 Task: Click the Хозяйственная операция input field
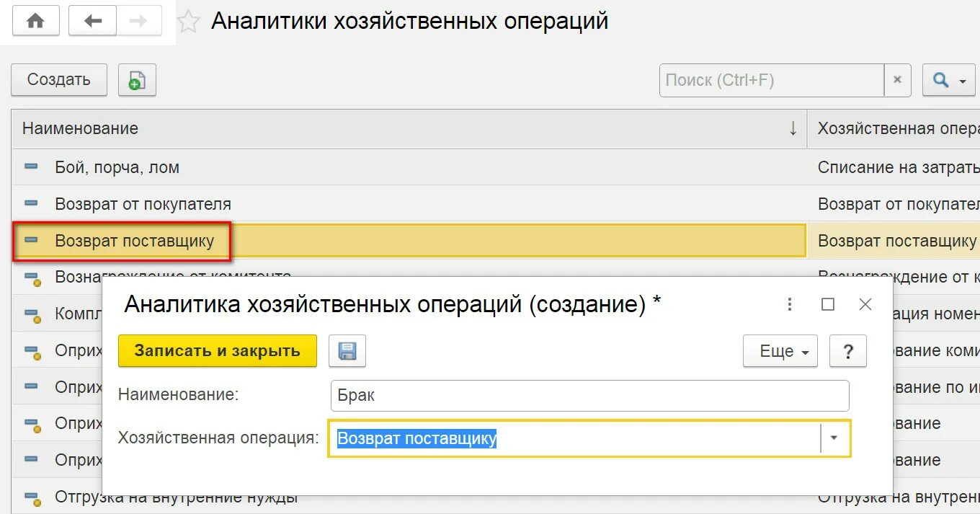pos(574,438)
